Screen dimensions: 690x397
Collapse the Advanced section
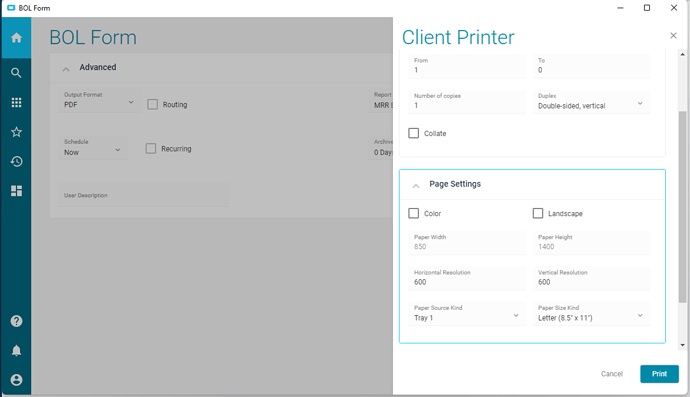click(66, 69)
